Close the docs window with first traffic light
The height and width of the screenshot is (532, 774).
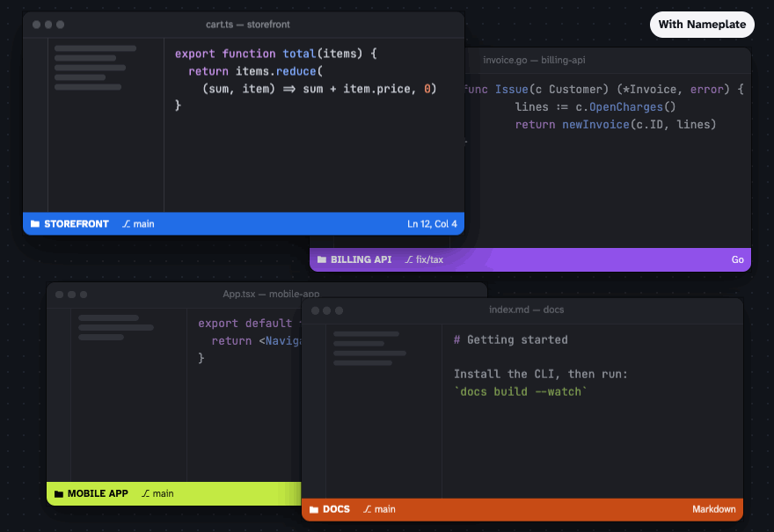[315, 310]
